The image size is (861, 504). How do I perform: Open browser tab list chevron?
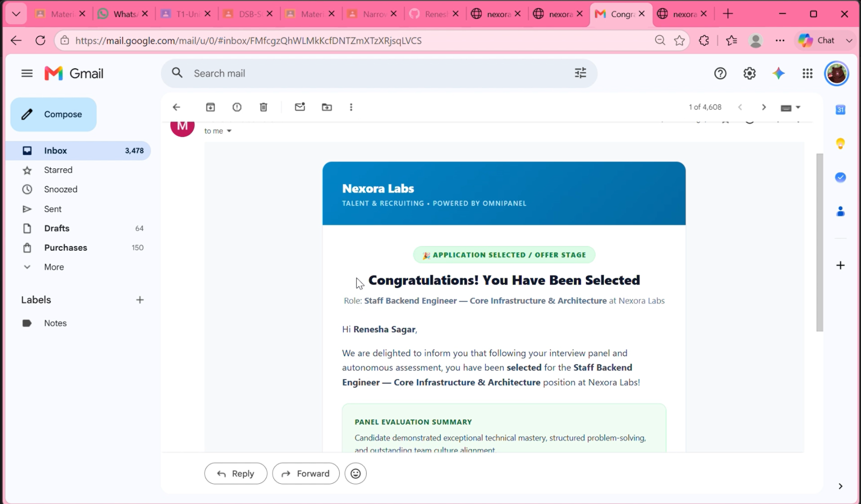16,14
